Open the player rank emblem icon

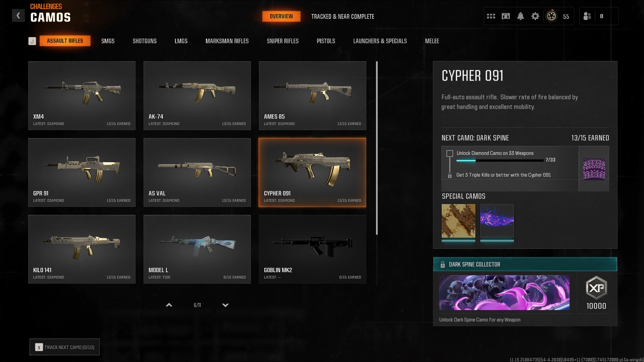551,16
